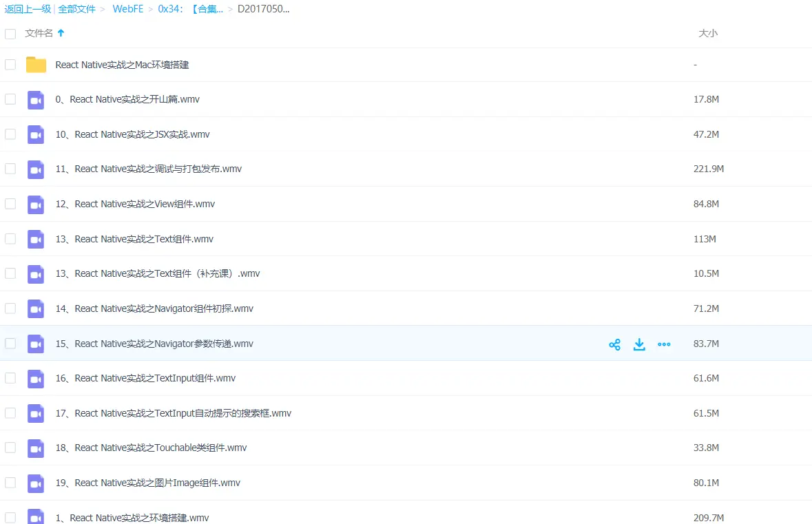The width and height of the screenshot is (812, 524).
Task: Click video icon of 12、View组件.wmv
Action: [36, 205]
